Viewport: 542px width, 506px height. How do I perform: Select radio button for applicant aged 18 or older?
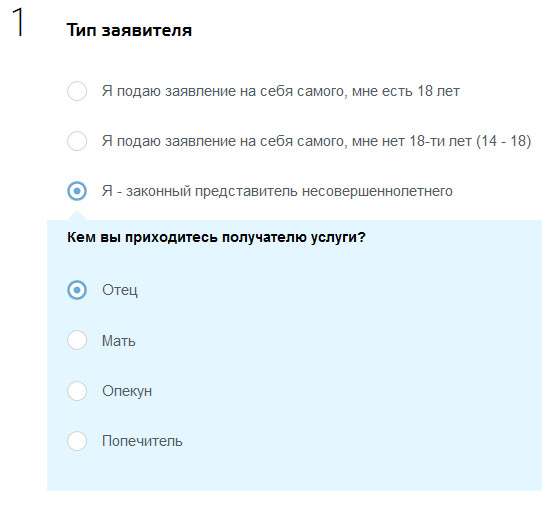point(77,91)
